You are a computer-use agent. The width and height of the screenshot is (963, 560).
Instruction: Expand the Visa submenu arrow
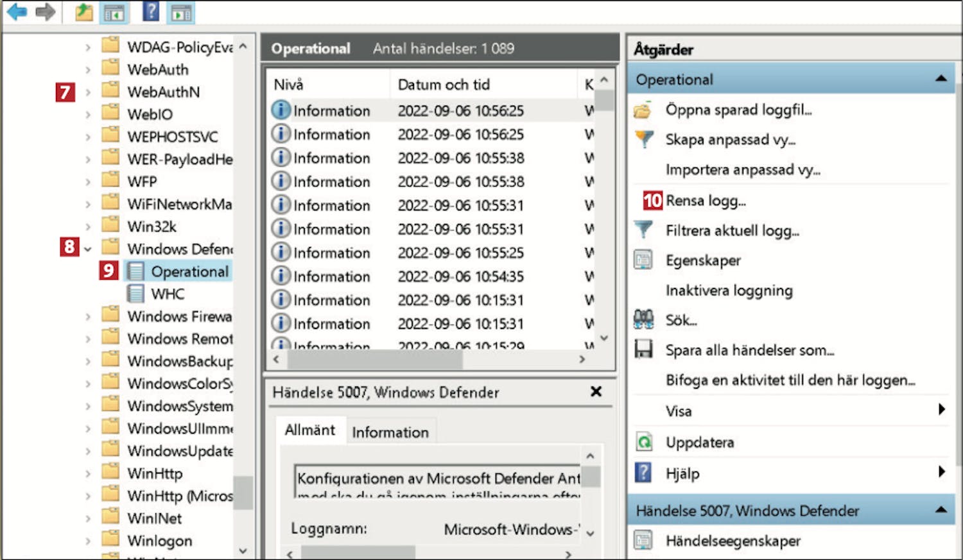(x=941, y=410)
